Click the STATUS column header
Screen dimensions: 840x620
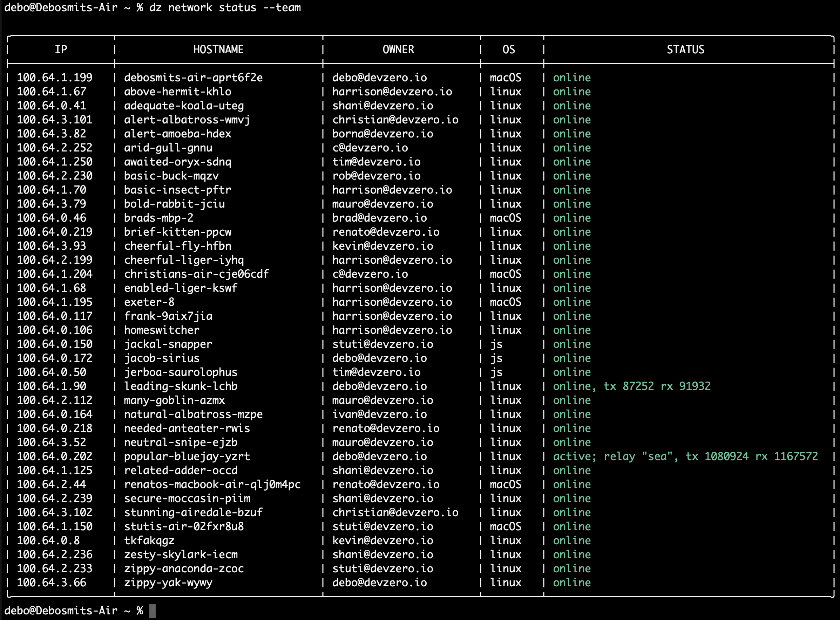click(685, 49)
